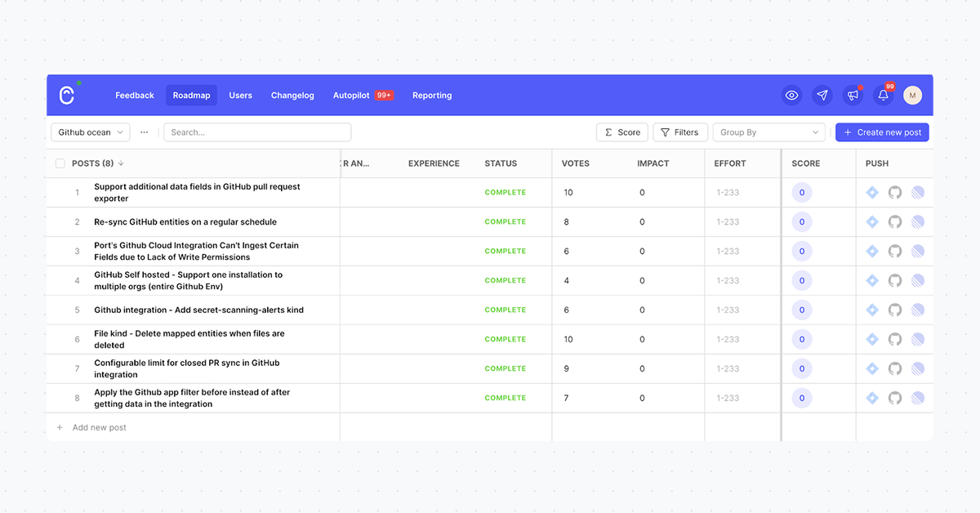Push "Apply the Github app filter" post to GitHub
Image resolution: width=980 pixels, height=513 pixels.
(895, 399)
